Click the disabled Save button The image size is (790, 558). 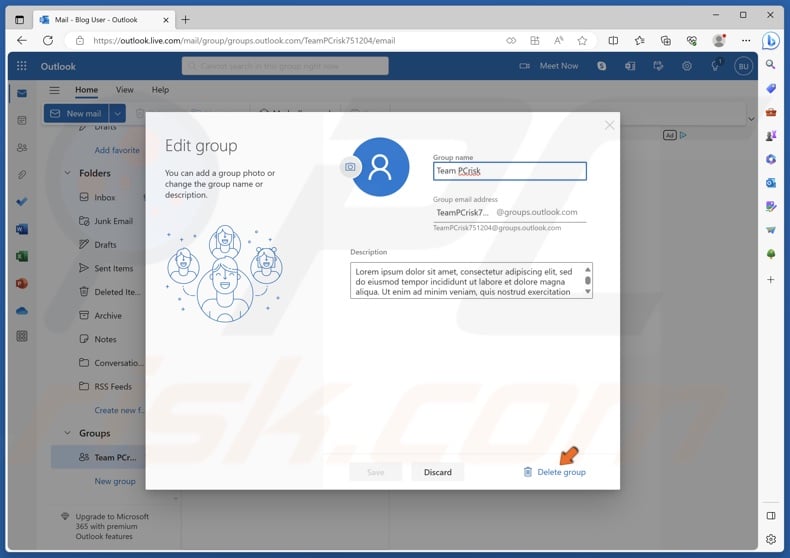375,472
